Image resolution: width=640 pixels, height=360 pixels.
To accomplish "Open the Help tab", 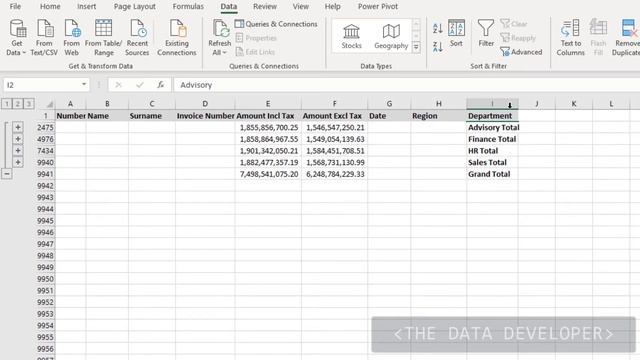I will [x=332, y=7].
